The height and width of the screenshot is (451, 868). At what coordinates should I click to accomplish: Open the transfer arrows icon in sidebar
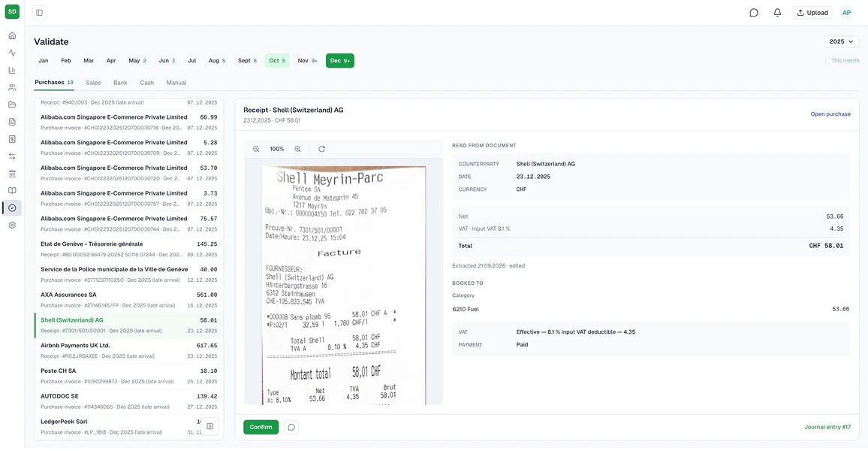point(12,156)
